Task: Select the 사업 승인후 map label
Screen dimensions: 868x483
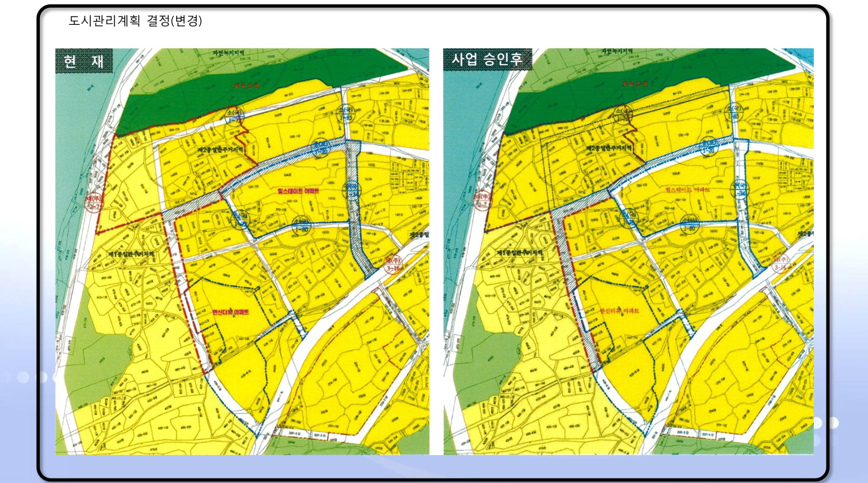Action: tap(487, 59)
